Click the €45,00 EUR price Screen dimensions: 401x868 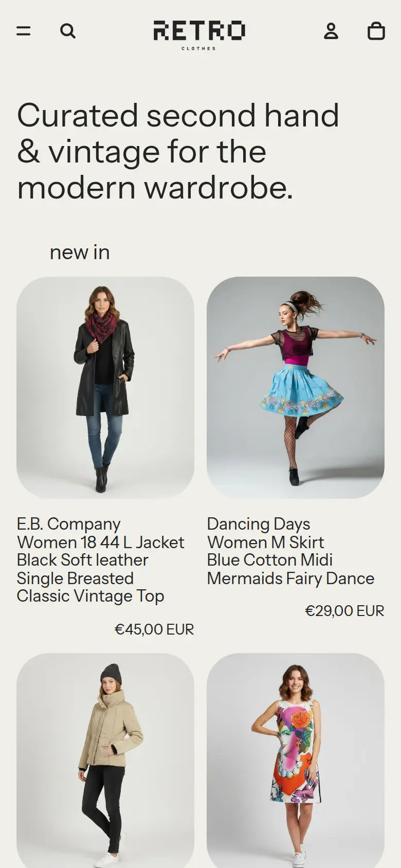(154, 629)
